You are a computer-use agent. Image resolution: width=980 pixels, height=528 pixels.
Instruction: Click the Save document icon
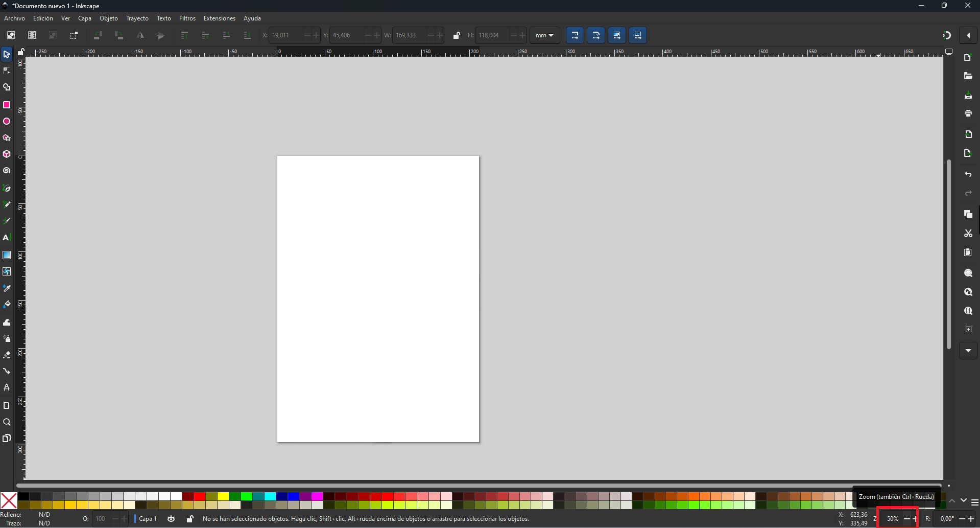click(968, 96)
